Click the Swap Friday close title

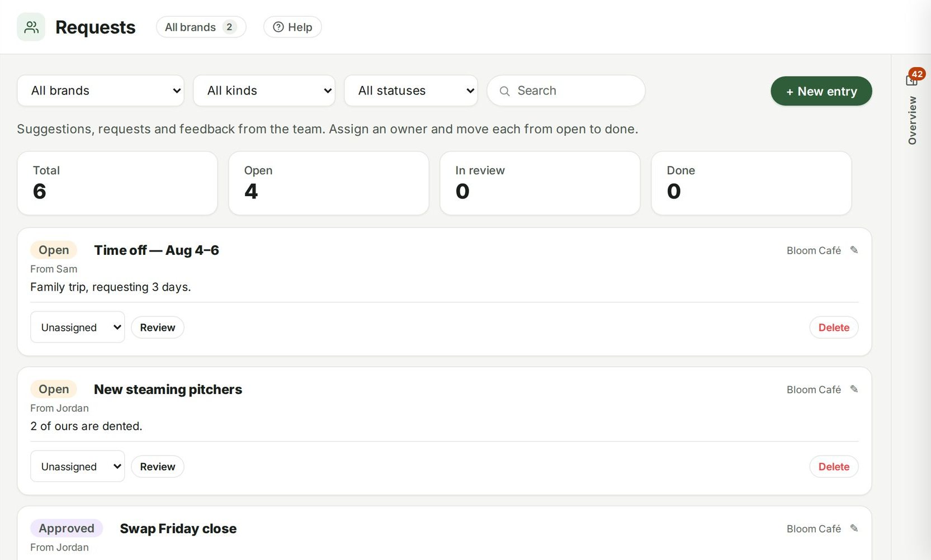(178, 529)
